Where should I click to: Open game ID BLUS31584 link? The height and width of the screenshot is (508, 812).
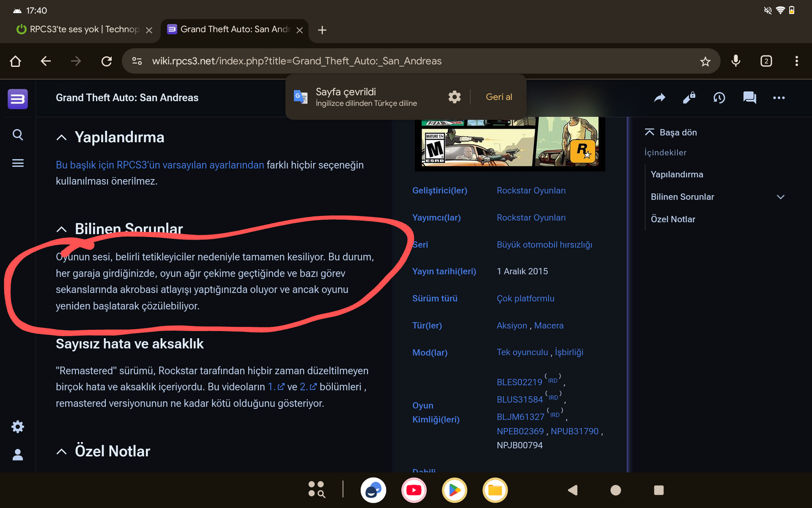click(x=520, y=400)
